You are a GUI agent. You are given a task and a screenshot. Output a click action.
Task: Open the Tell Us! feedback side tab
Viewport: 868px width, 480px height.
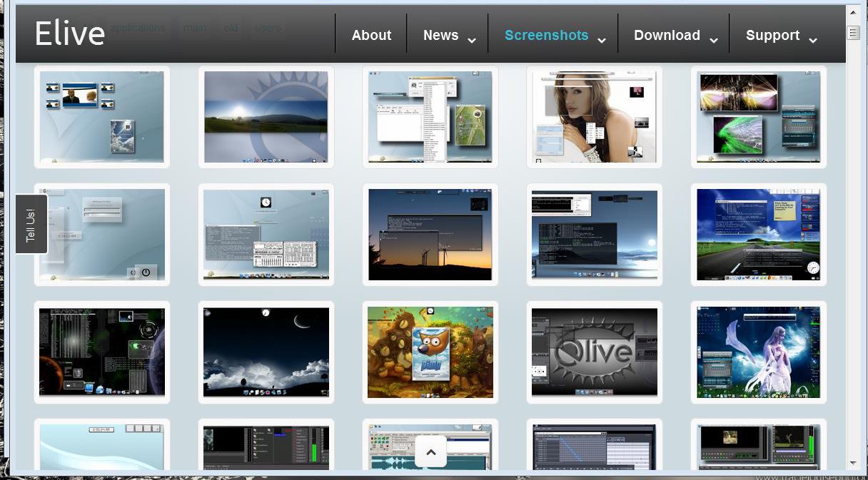31,224
